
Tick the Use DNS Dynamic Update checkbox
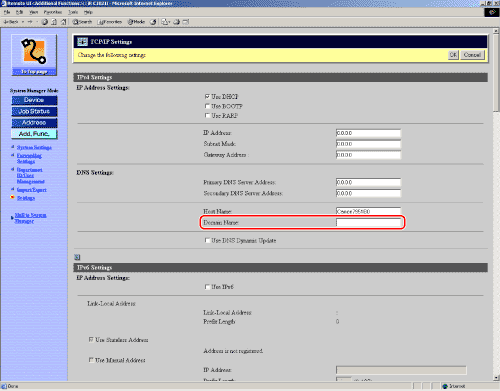(207, 240)
